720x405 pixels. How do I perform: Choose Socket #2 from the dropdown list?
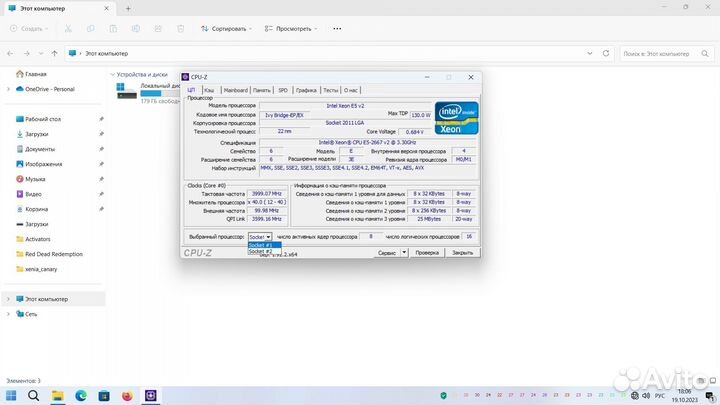pos(264,251)
